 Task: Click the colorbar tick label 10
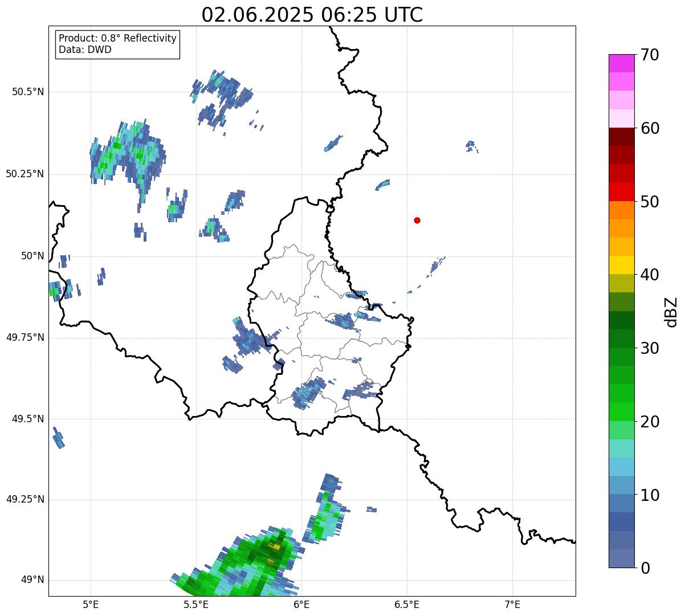click(650, 495)
